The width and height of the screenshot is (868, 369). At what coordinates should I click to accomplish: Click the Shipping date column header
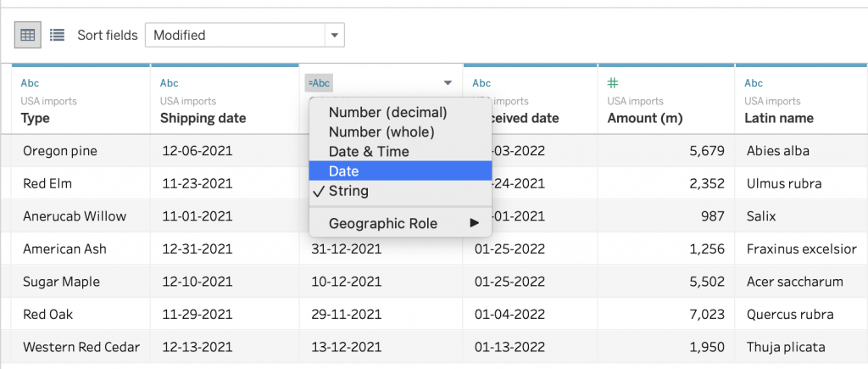coord(203,118)
